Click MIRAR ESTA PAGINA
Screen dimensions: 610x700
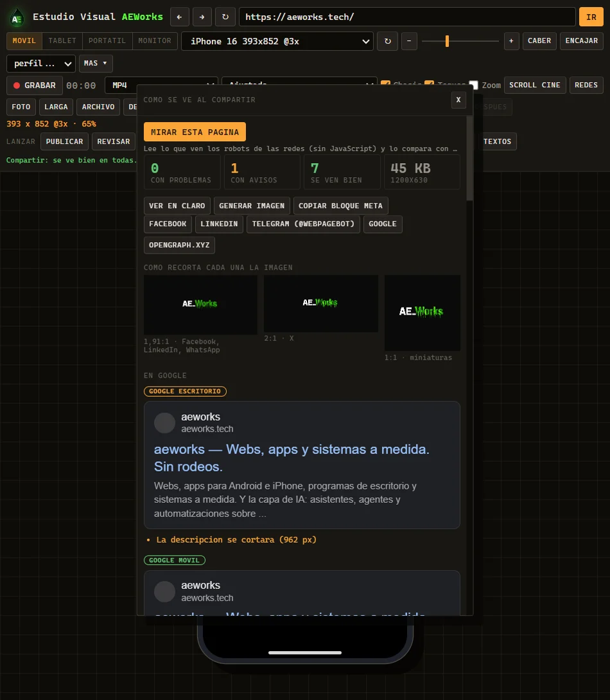(195, 132)
